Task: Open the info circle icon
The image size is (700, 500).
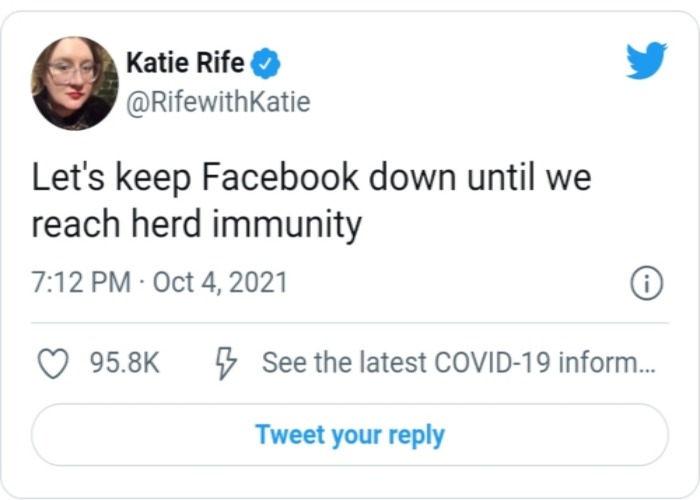Action: click(647, 283)
